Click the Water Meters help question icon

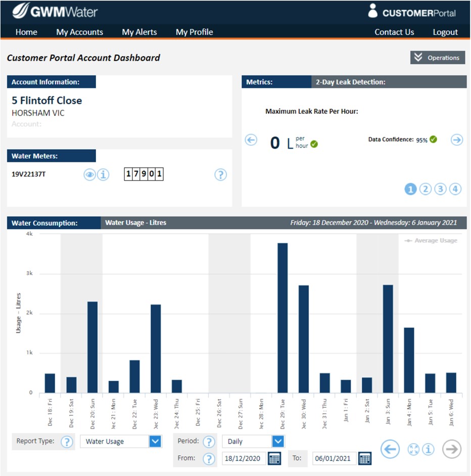pyautogui.click(x=220, y=175)
